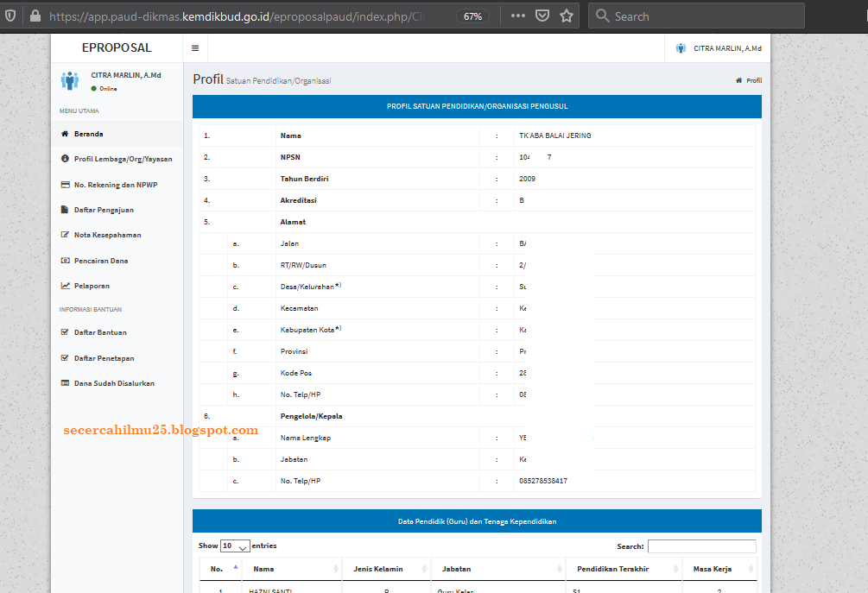This screenshot has width=868, height=593.
Task: Select the checklist icon for Daftar Penetapan
Action: point(65,357)
